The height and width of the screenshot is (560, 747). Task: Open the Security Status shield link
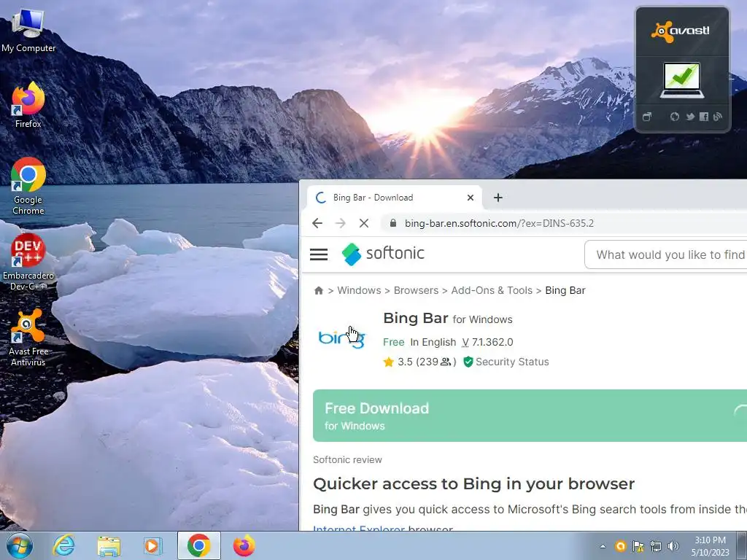pos(506,362)
